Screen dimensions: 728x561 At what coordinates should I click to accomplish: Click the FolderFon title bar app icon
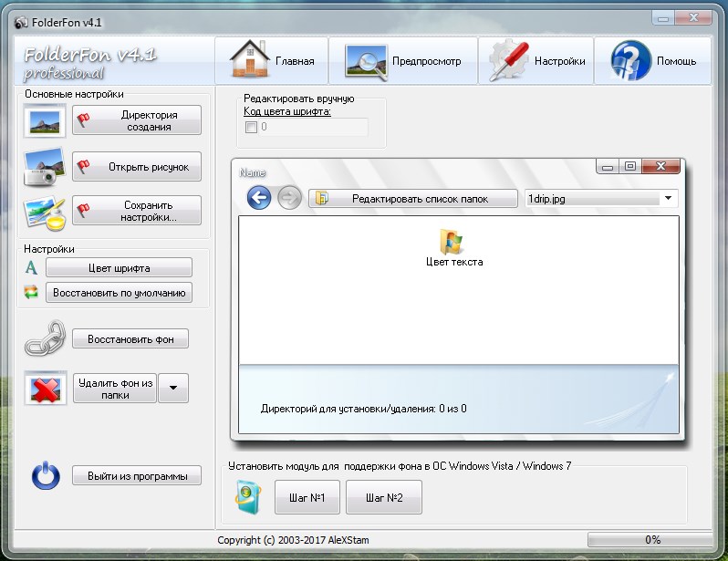click(21, 22)
